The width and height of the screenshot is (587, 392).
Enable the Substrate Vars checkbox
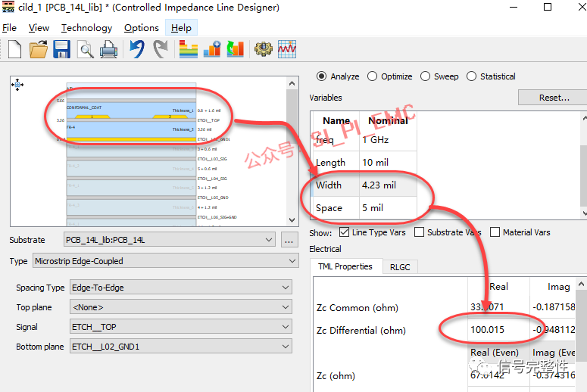tap(417, 232)
